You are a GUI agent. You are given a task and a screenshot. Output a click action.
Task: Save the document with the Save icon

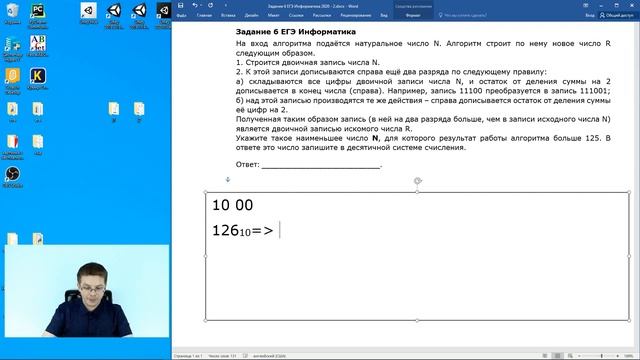(180, 5)
